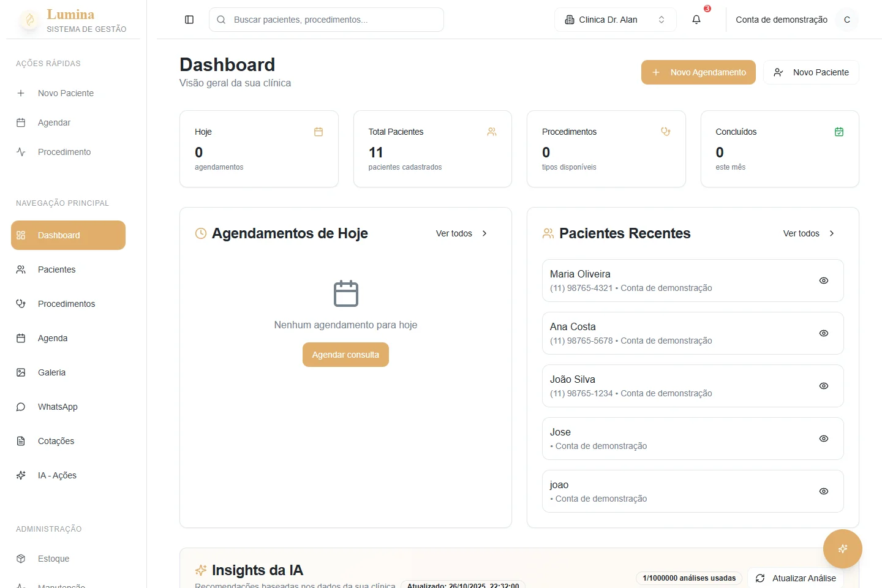Navigate to Procedimentos in sidebar

click(x=68, y=304)
